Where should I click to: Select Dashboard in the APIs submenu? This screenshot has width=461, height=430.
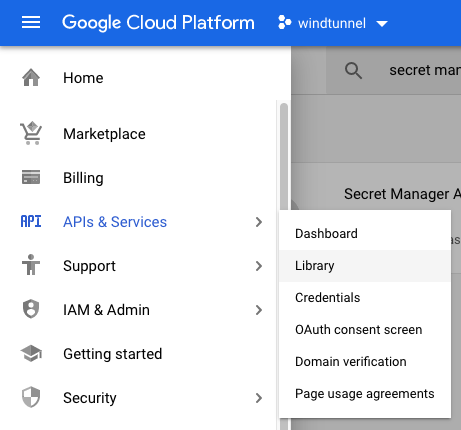(365, 234)
